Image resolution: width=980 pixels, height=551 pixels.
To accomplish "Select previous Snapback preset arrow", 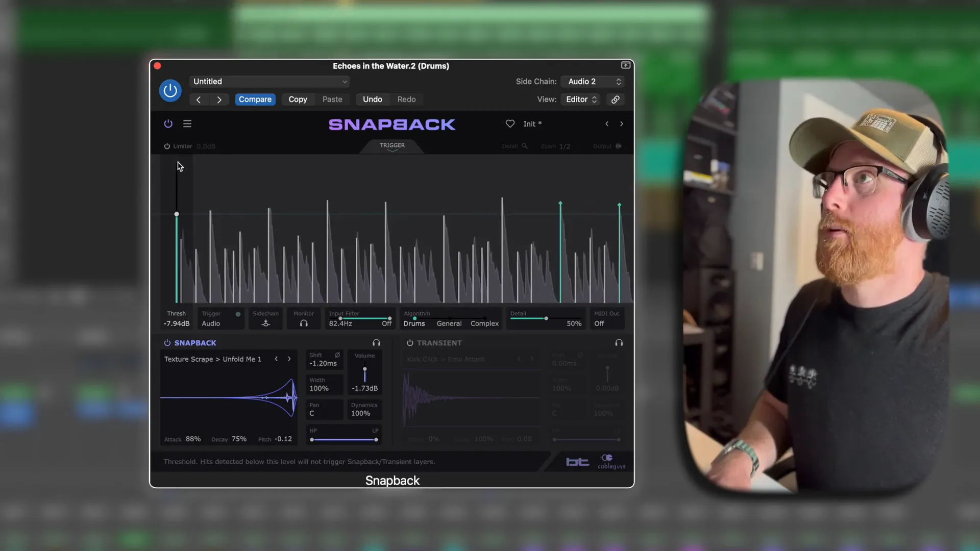I will (607, 124).
